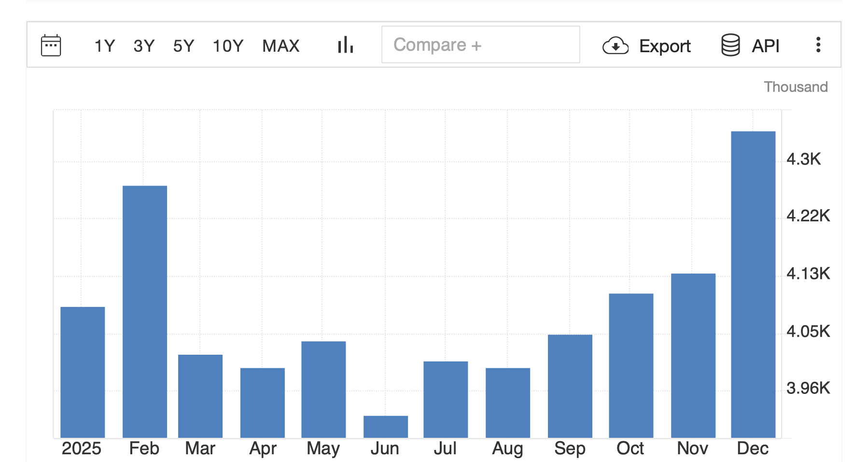The width and height of the screenshot is (868, 462).
Task: Open the API text link
Action: [766, 46]
